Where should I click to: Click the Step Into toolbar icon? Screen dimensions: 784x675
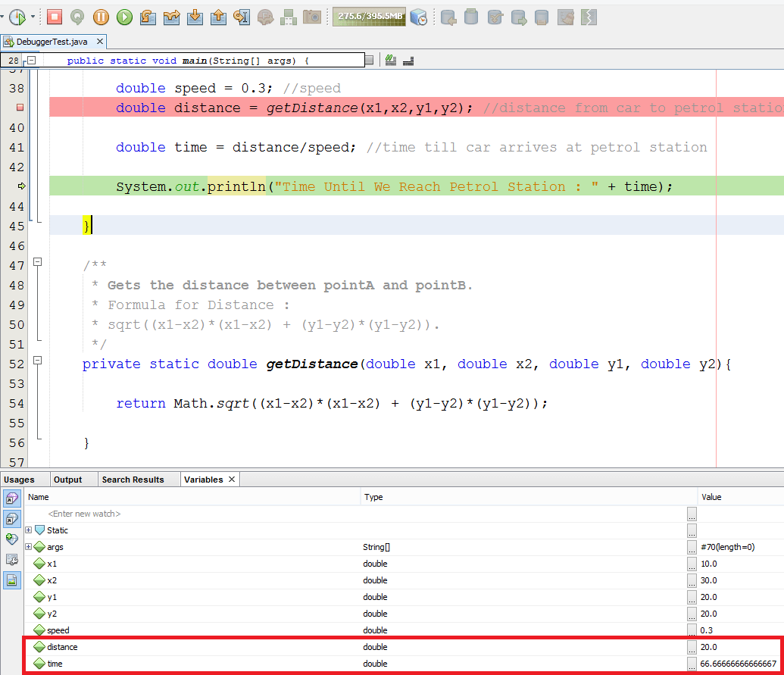[x=195, y=16]
